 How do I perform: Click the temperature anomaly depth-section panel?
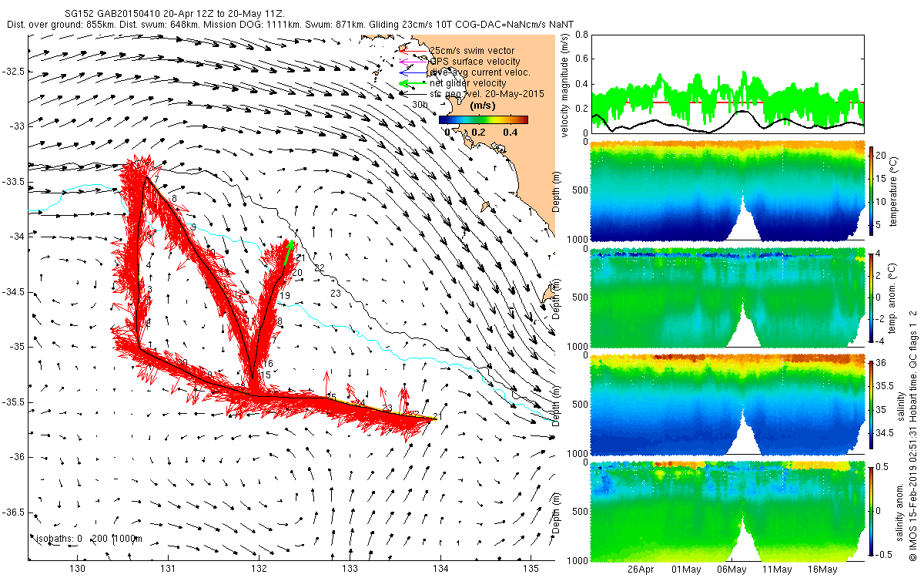click(727, 296)
